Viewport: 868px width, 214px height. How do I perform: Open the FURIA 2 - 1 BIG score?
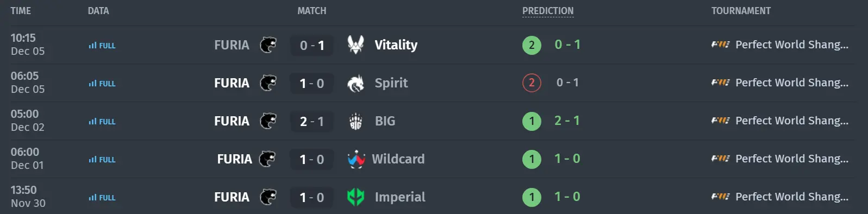click(312, 121)
